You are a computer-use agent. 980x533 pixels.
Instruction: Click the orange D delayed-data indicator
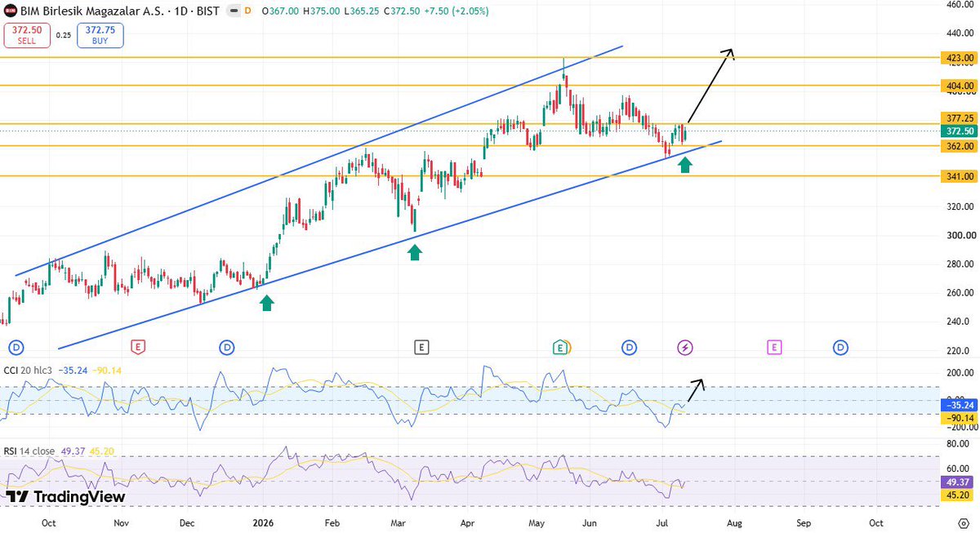click(247, 12)
